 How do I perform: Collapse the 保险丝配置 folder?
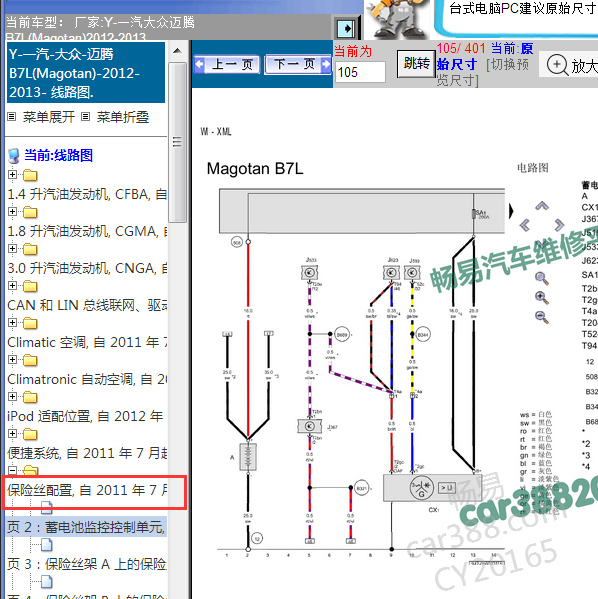(12, 470)
